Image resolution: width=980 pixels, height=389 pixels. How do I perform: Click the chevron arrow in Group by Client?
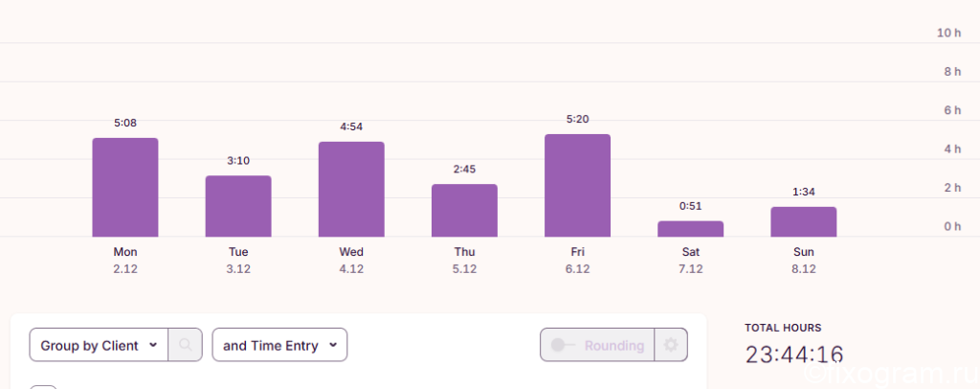click(153, 345)
